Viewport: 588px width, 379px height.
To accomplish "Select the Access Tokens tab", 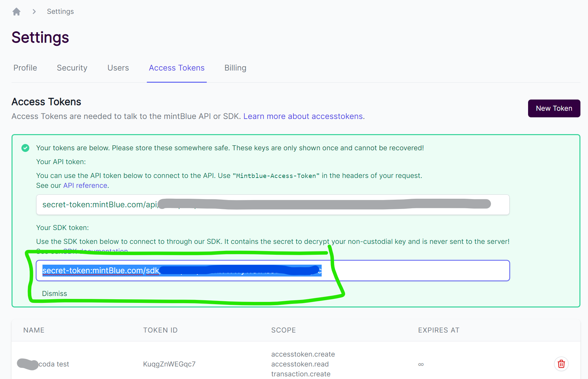I will click(177, 68).
